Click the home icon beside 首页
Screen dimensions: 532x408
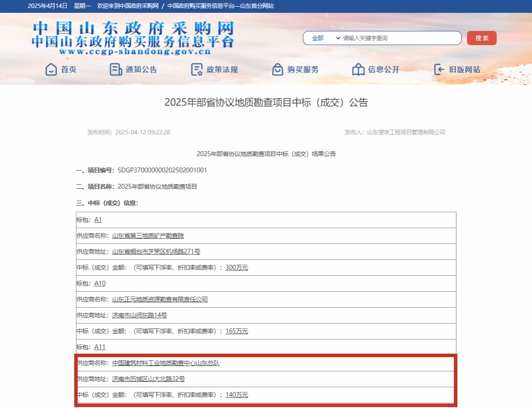[51, 69]
